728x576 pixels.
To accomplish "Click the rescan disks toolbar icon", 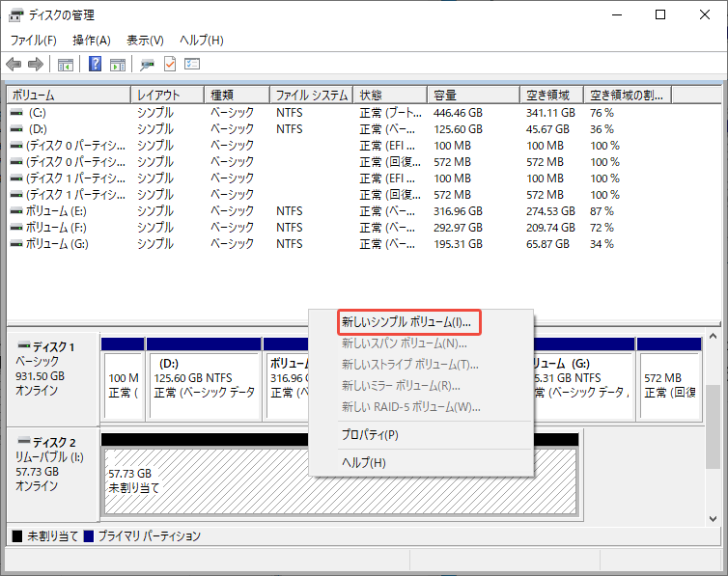I will [147, 65].
